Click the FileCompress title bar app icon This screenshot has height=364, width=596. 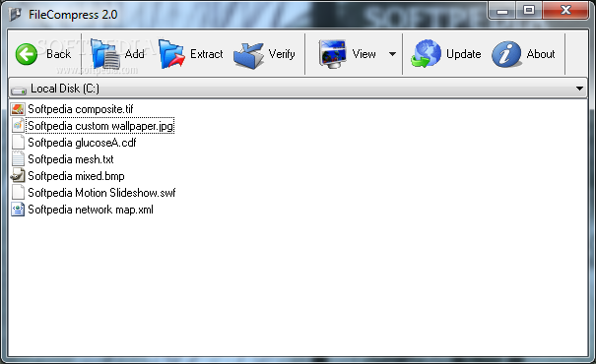click(x=16, y=15)
